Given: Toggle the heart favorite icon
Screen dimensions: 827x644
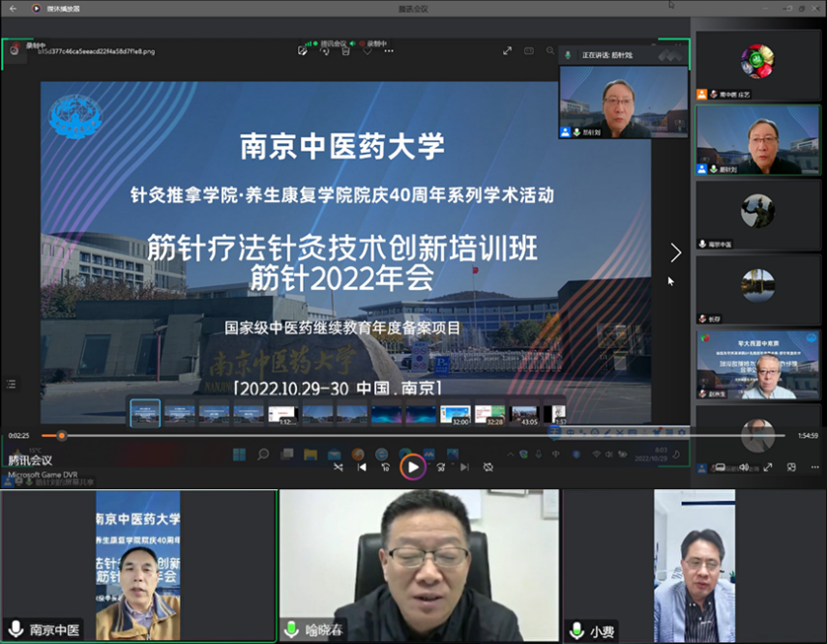Looking at the screenshot, I should tap(368, 51).
